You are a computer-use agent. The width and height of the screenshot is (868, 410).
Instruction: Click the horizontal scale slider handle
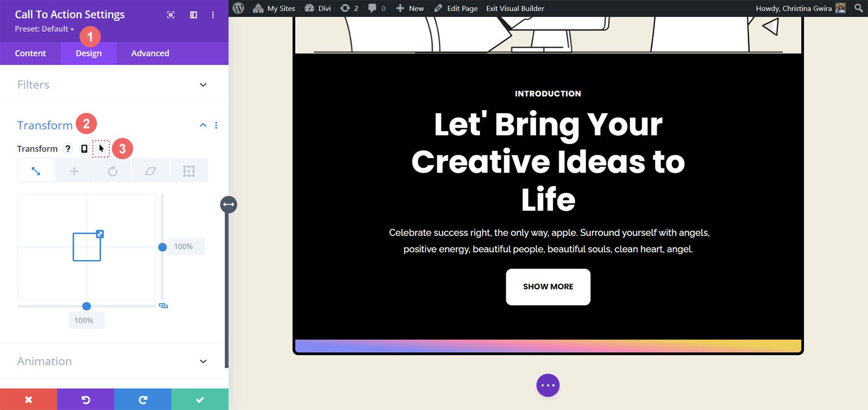(87, 306)
